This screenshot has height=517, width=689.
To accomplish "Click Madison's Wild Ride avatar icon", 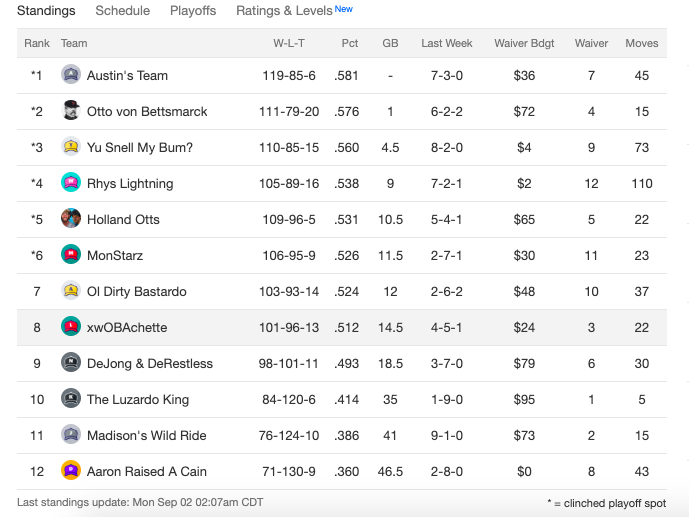I will pyautogui.click(x=71, y=435).
